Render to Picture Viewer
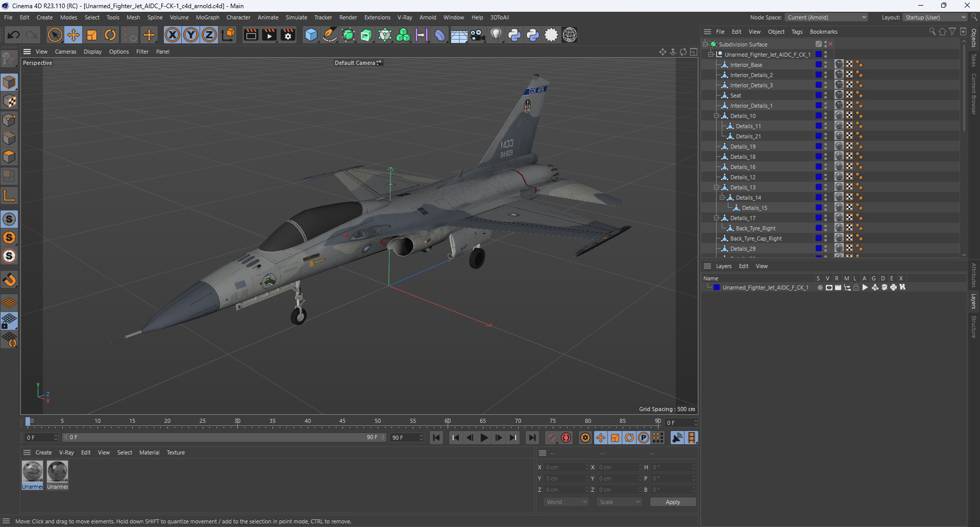The height and width of the screenshot is (527, 980). 269,35
